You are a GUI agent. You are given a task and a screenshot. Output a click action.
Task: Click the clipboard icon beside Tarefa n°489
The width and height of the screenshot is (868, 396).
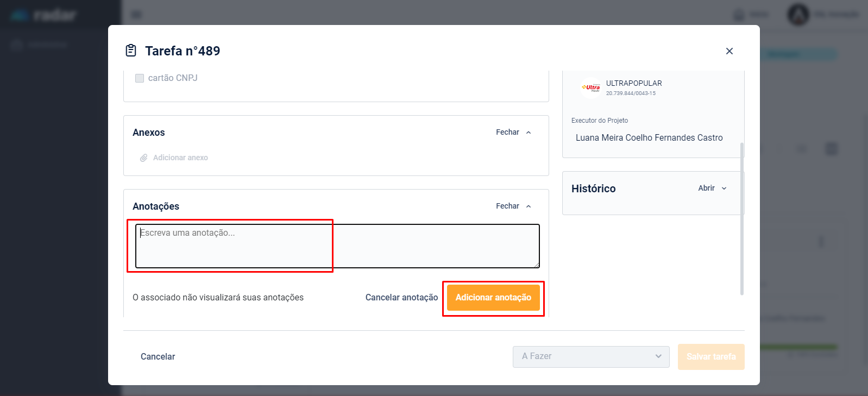[131, 51]
